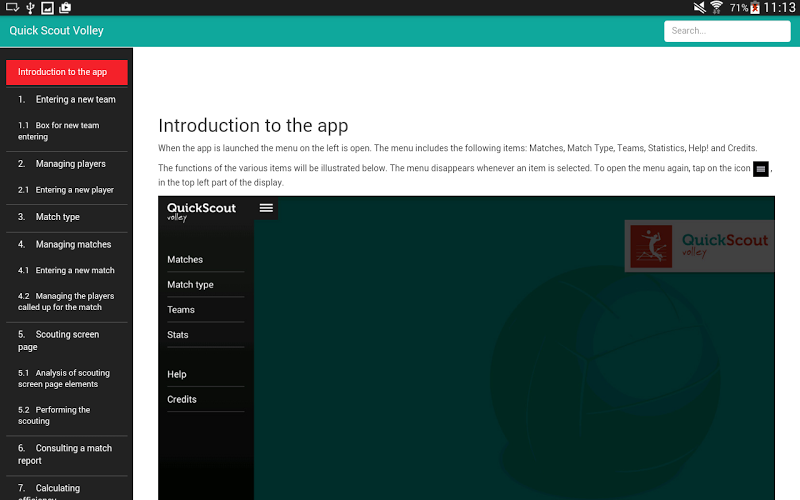Click the Quick Scout Volley header title
Image resolution: width=800 pixels, height=500 pixels.
click(56, 31)
